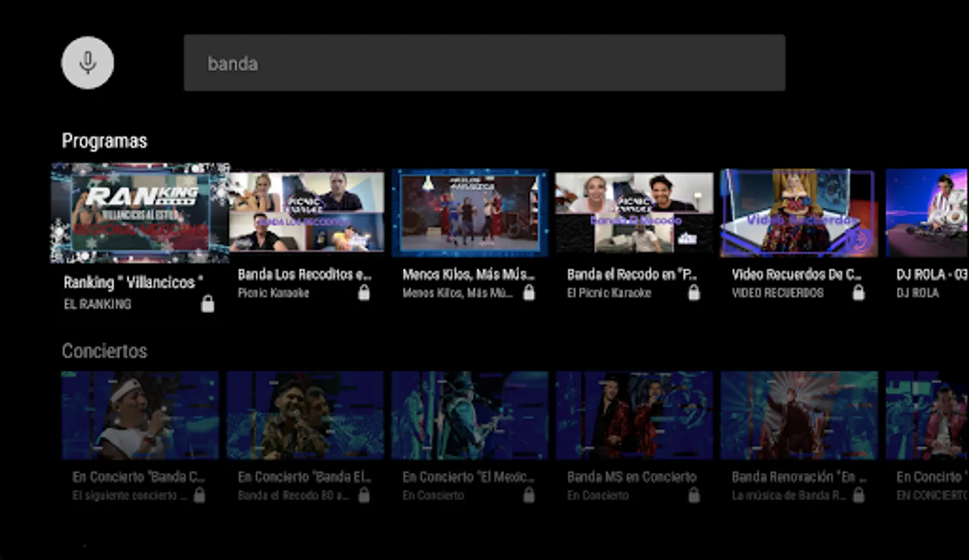
Task: Open the En Concierto "Banda El..." thumbnail
Action: 305,416
